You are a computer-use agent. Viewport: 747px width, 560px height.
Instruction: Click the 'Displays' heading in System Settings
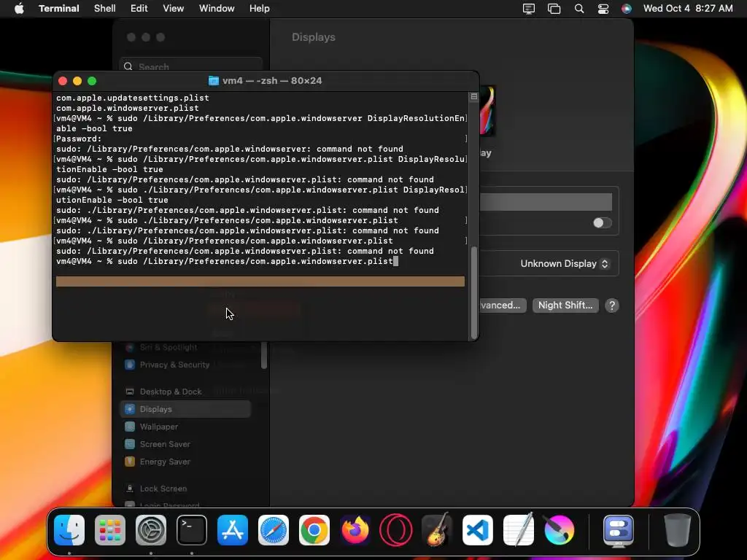point(314,37)
